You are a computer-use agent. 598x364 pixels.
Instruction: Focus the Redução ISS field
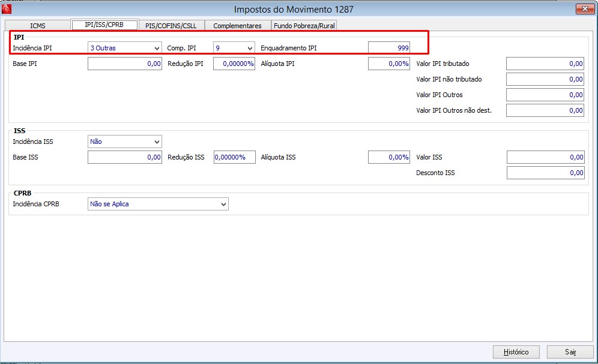[x=234, y=157]
